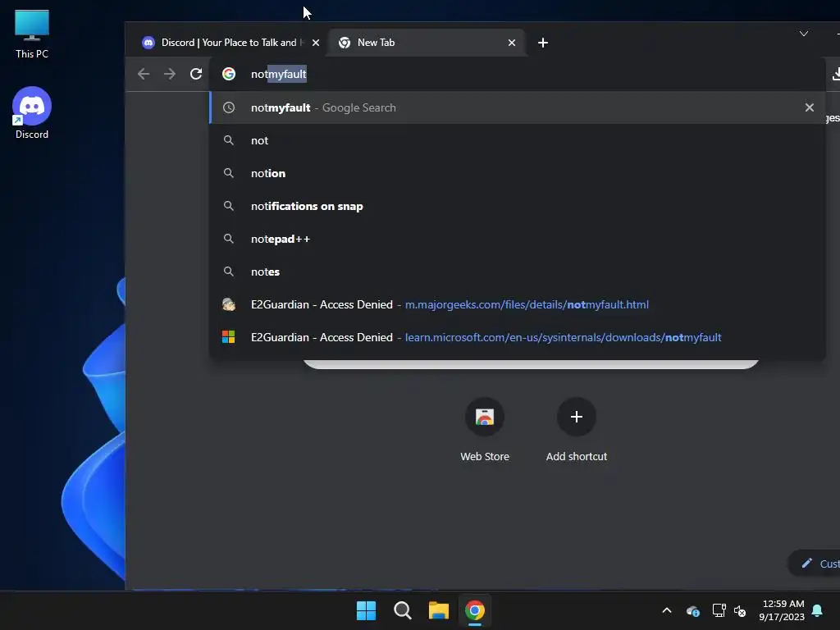The width and height of the screenshot is (840, 630).
Task: Open the Windows Start menu
Action: click(x=367, y=610)
